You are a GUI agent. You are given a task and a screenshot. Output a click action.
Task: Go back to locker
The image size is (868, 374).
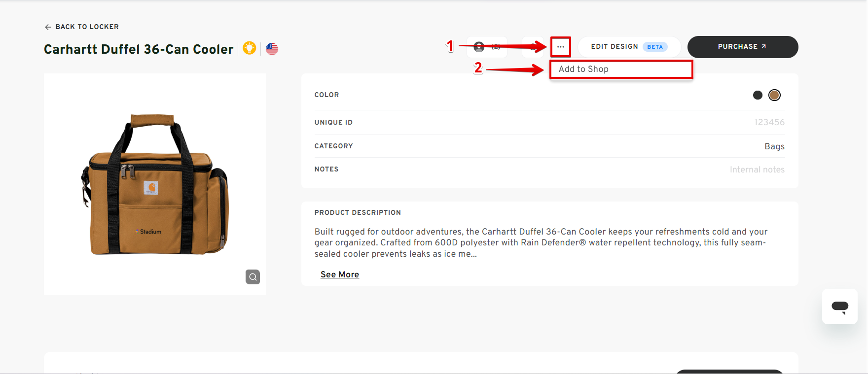pos(87,27)
